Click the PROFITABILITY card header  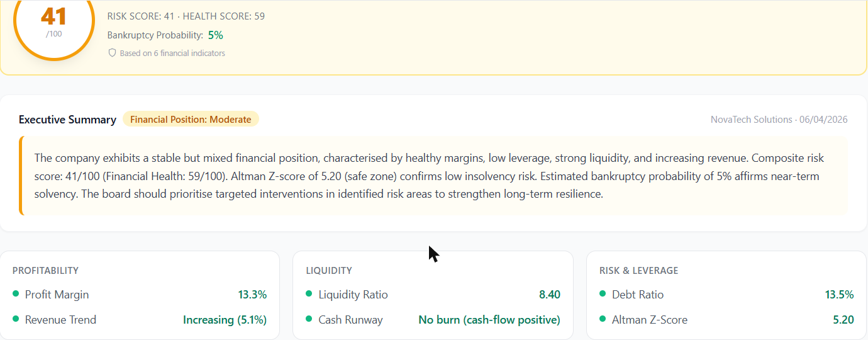tap(45, 271)
